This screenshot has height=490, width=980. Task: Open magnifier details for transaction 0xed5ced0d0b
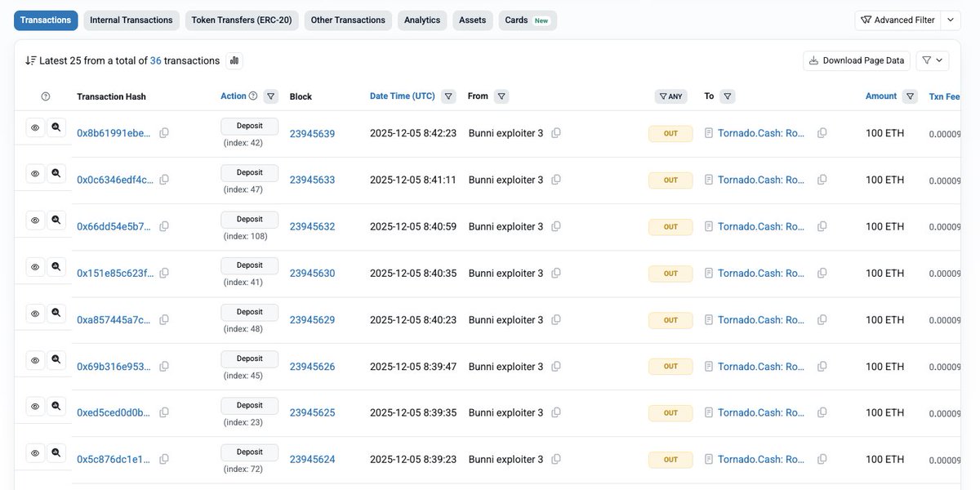pos(56,407)
